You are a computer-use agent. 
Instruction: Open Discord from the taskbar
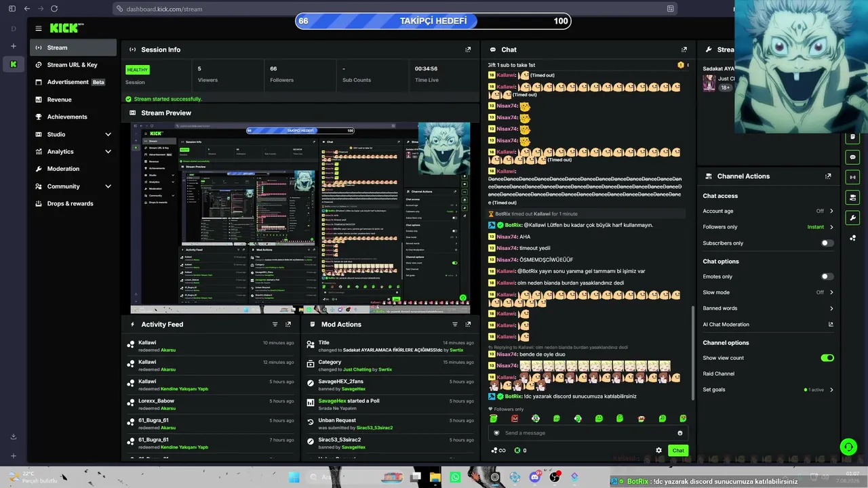tap(535, 477)
